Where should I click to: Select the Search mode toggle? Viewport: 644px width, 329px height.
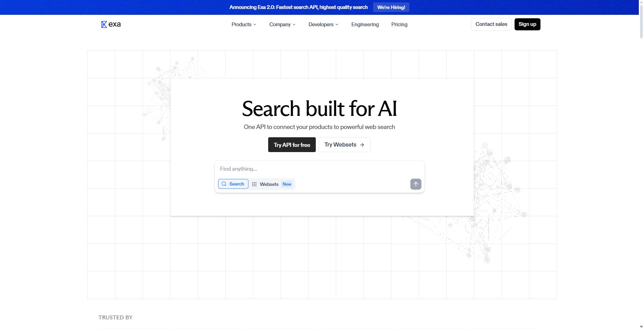tap(233, 184)
